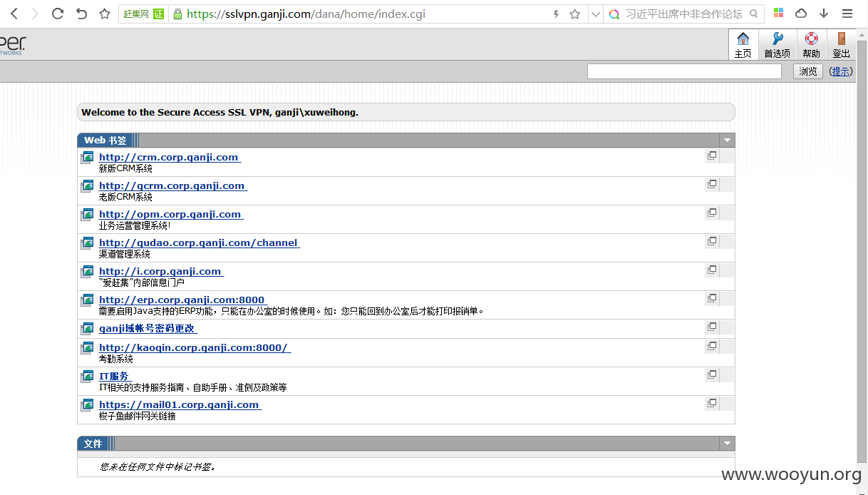Viewport: 868px width, 495px height.
Task: Click bookmark icon beside i.corp.ganji.com
Action: click(87, 272)
